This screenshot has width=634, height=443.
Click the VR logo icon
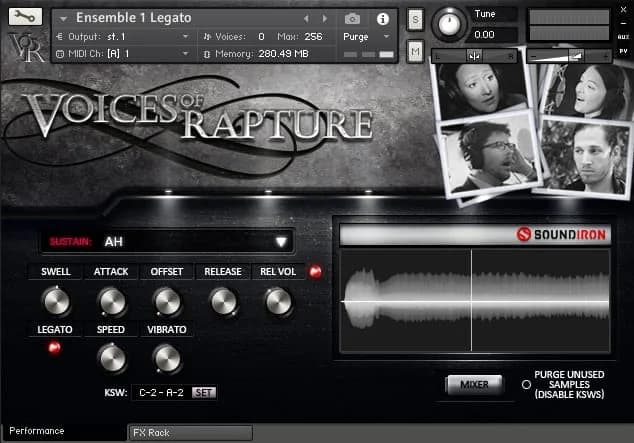pos(26,48)
